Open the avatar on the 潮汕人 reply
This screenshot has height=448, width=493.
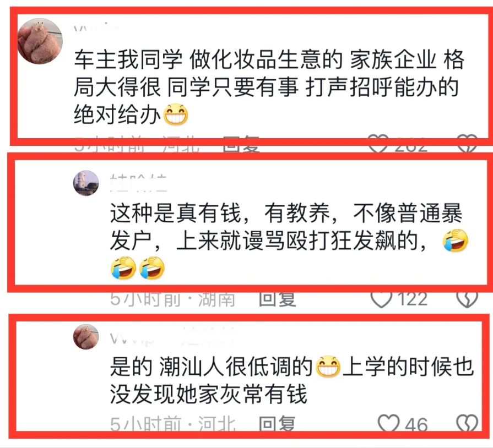pyautogui.click(x=86, y=337)
